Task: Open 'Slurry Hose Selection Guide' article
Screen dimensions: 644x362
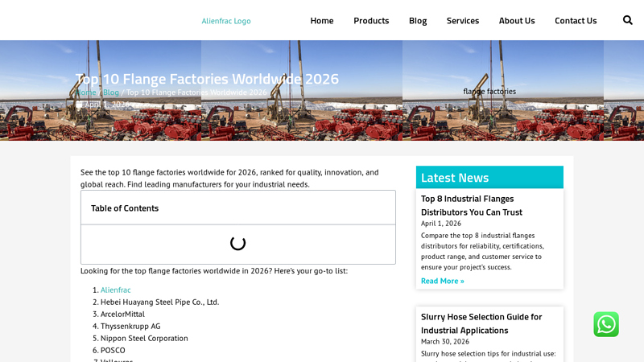Action: pos(481,323)
